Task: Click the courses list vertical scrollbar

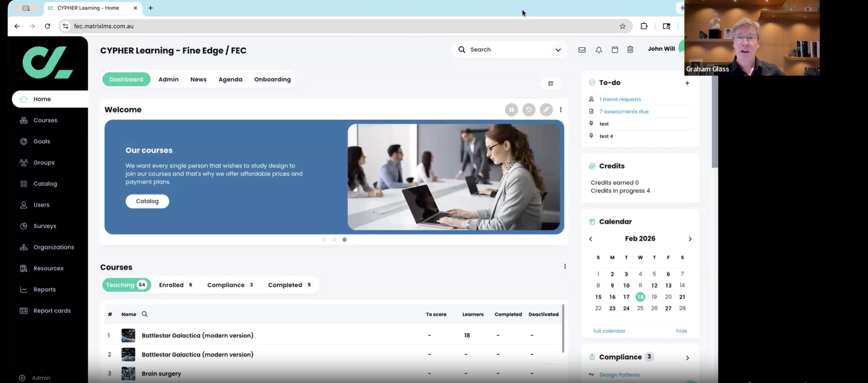Action: (563, 328)
